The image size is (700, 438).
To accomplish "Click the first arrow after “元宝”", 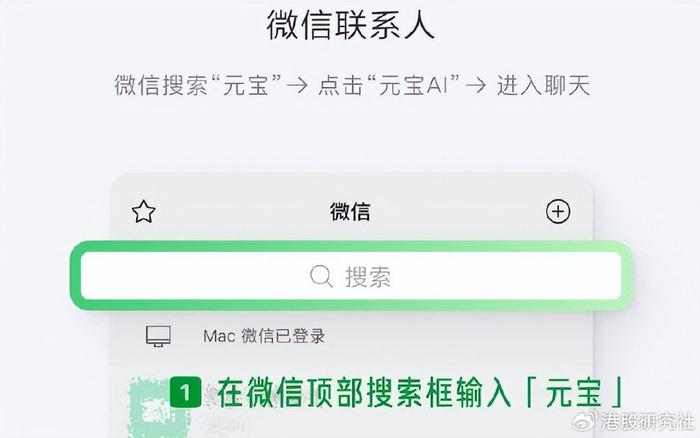I will (297, 85).
